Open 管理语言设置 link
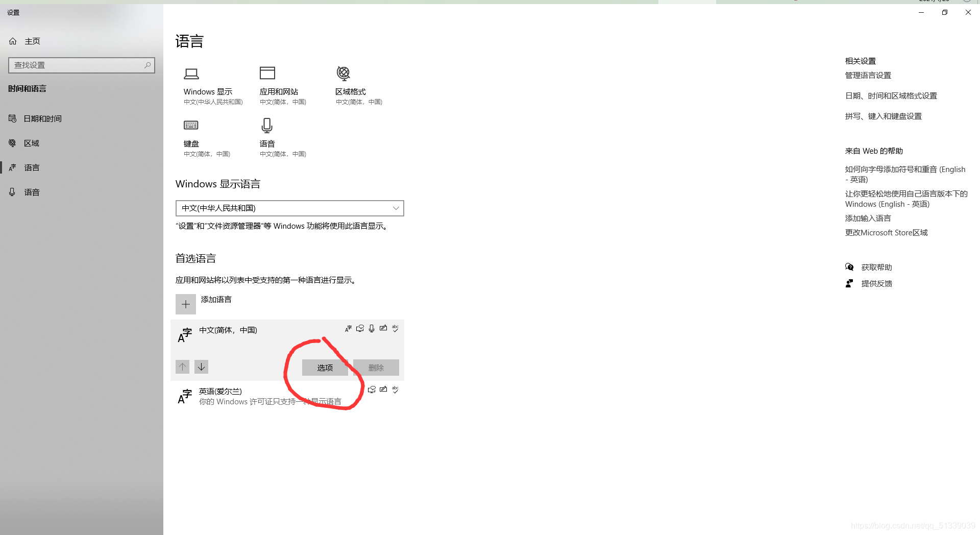The width and height of the screenshot is (980, 535). tap(868, 75)
